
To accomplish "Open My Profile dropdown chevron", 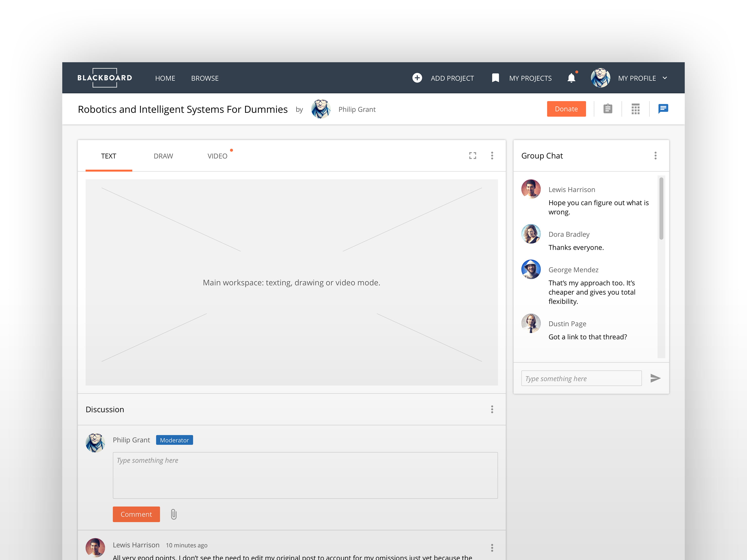I will point(665,78).
